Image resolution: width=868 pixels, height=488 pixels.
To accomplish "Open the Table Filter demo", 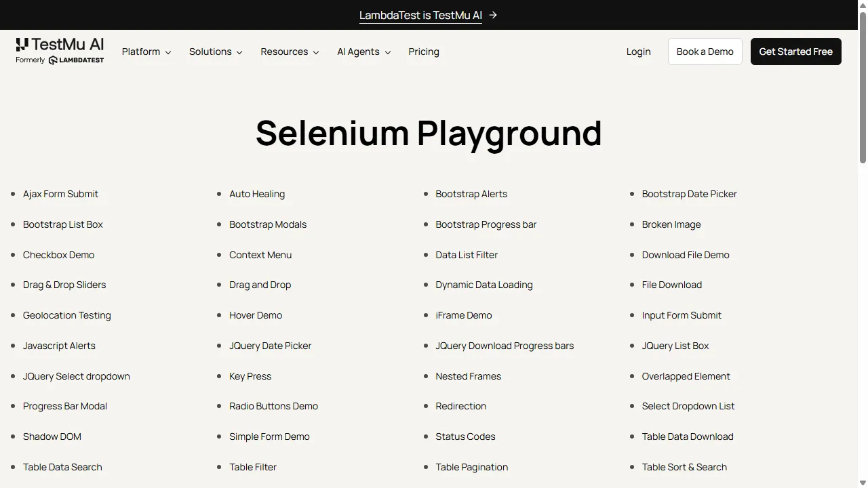I will tap(253, 467).
